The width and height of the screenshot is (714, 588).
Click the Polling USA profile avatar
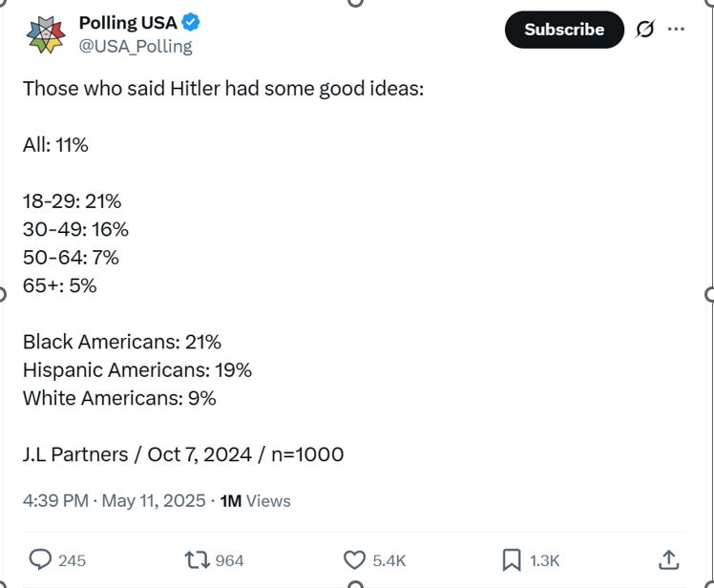(46, 34)
